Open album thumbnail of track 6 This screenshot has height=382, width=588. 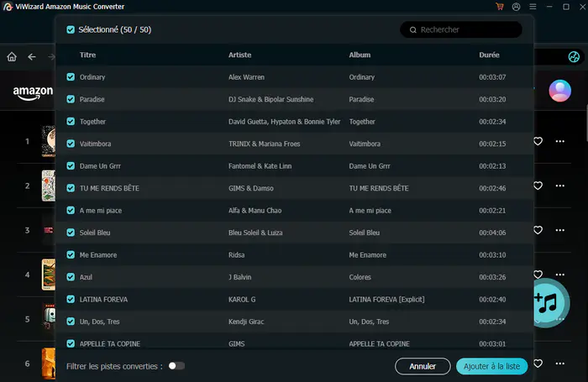tap(49, 364)
